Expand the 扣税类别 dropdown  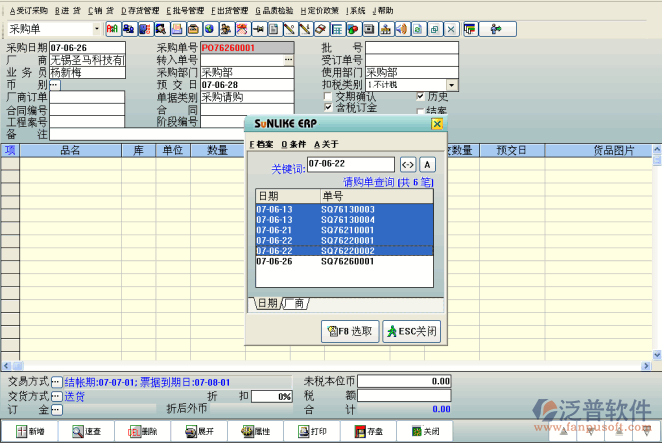click(x=452, y=85)
